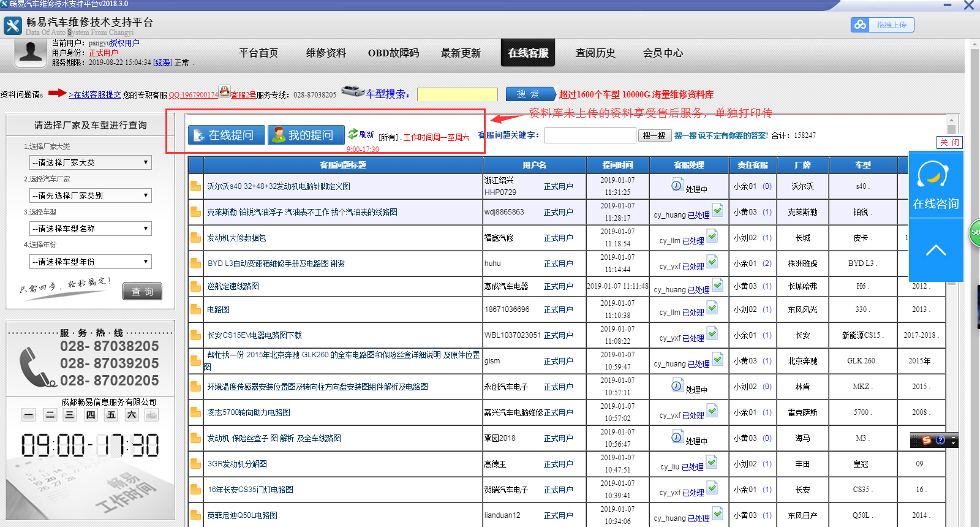Click the 续费 renewal link

coord(162,63)
